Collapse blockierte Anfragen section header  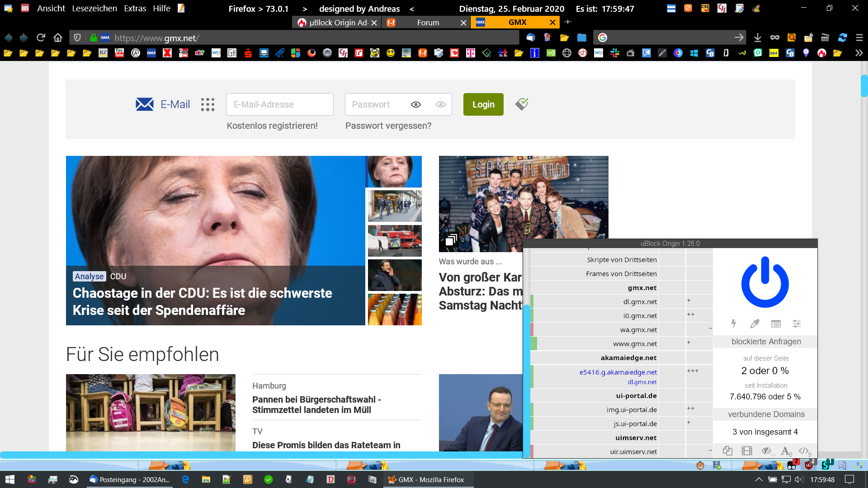point(766,342)
